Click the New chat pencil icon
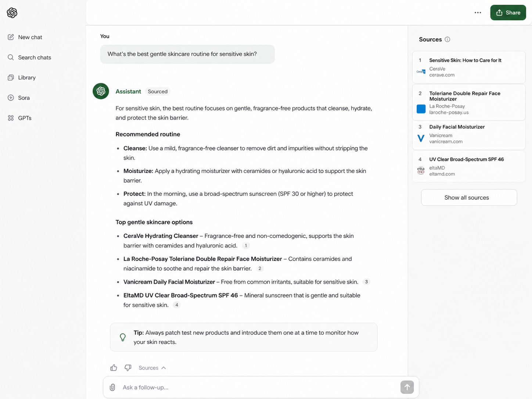532x399 pixels. [11, 37]
